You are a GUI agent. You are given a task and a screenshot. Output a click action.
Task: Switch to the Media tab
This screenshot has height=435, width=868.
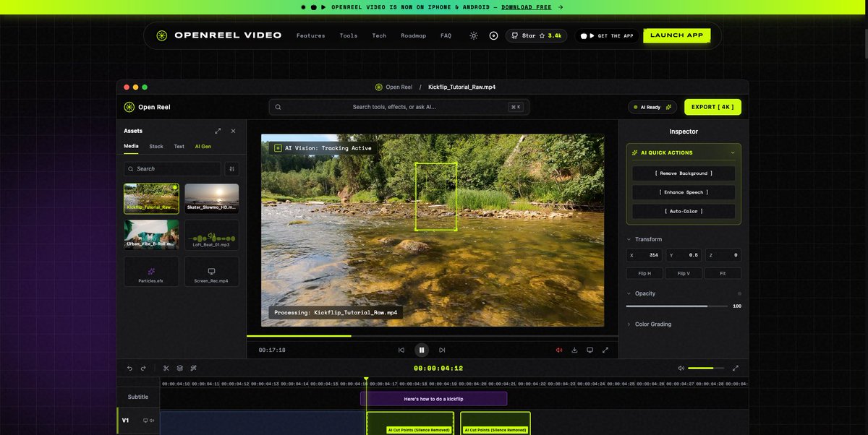click(131, 146)
